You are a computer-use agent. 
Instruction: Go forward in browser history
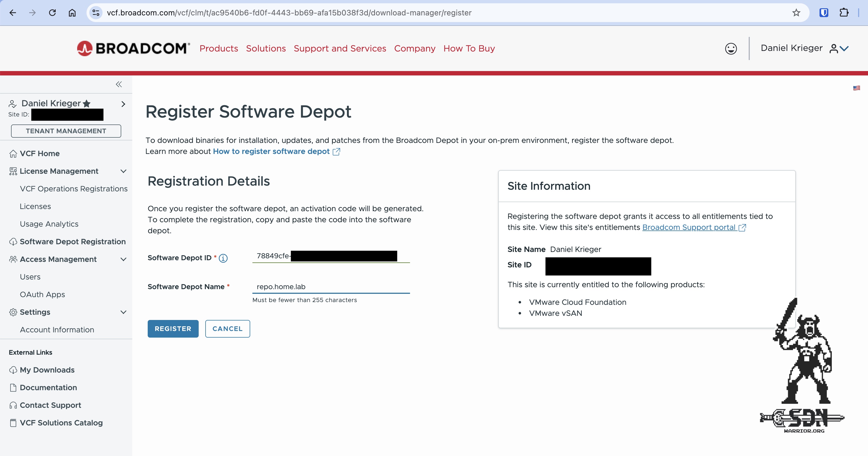click(32, 13)
